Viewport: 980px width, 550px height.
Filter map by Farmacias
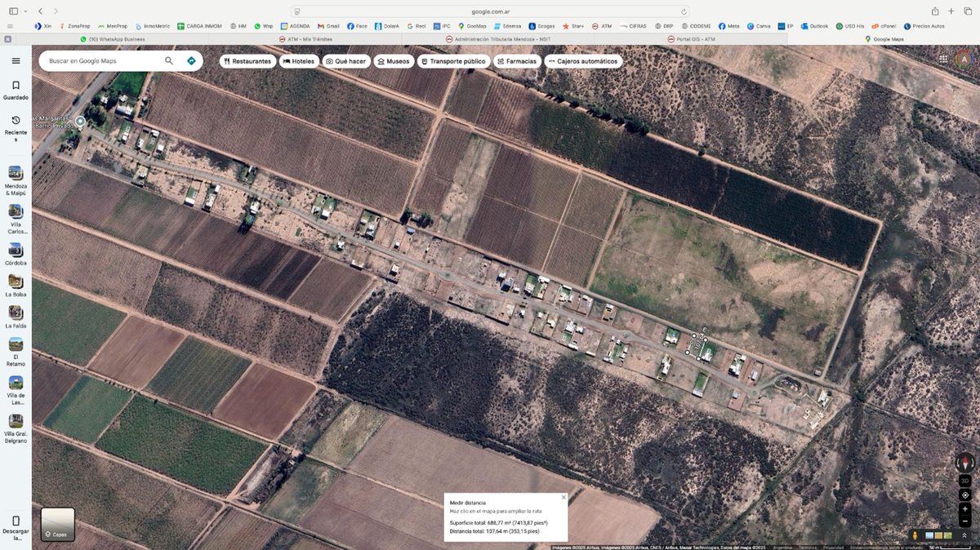click(x=516, y=61)
